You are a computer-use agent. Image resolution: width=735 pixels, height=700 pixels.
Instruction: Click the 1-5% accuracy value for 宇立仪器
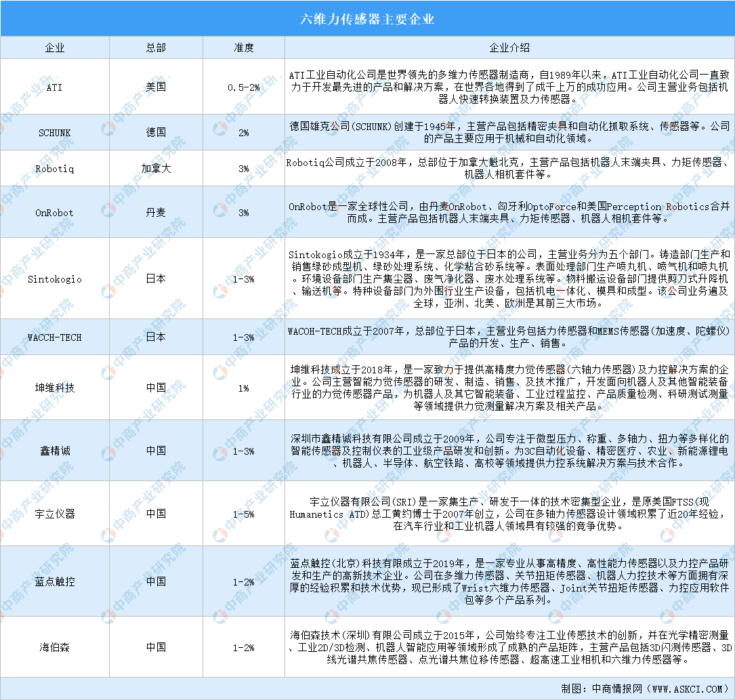tap(243, 514)
